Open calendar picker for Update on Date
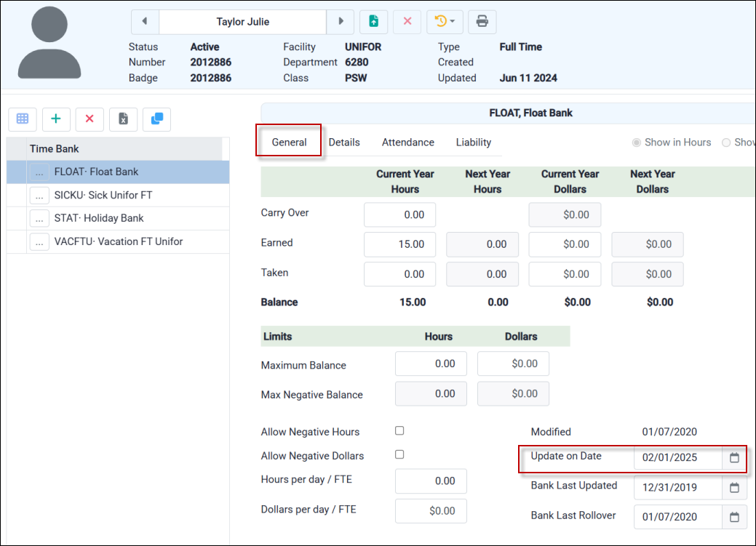 click(734, 458)
